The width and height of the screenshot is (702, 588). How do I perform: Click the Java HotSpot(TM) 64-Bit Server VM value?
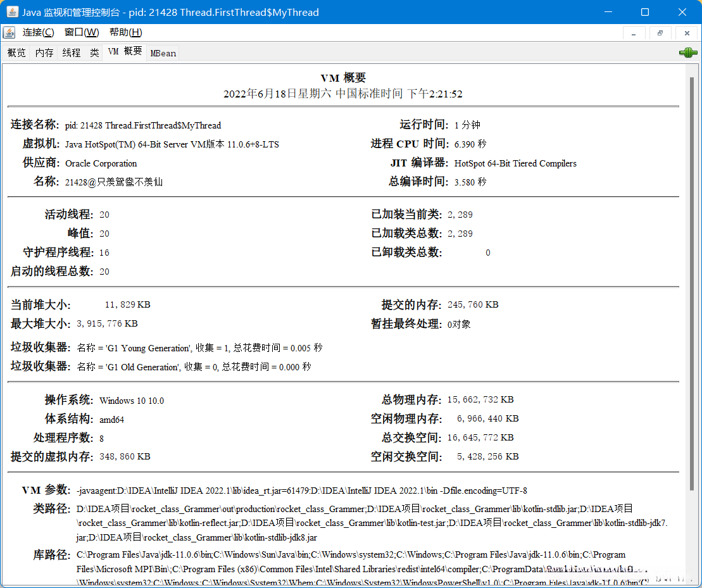point(172,144)
